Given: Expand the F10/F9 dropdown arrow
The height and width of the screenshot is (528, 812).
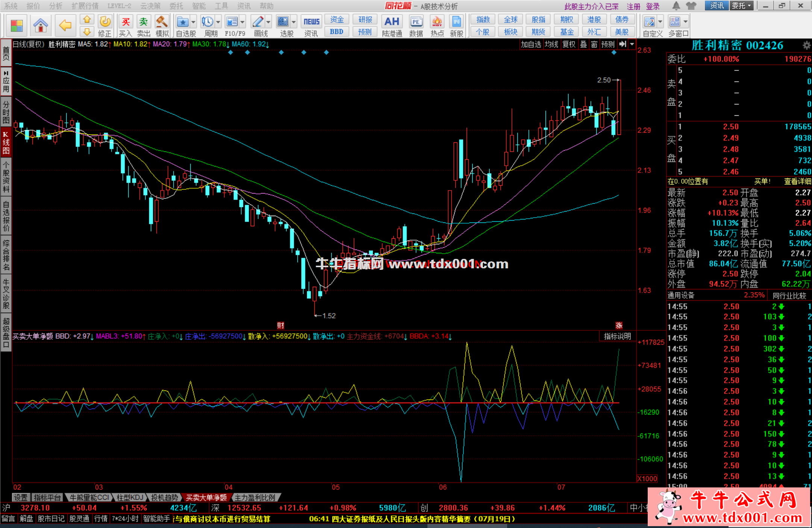Looking at the screenshot, I should click(x=242, y=22).
